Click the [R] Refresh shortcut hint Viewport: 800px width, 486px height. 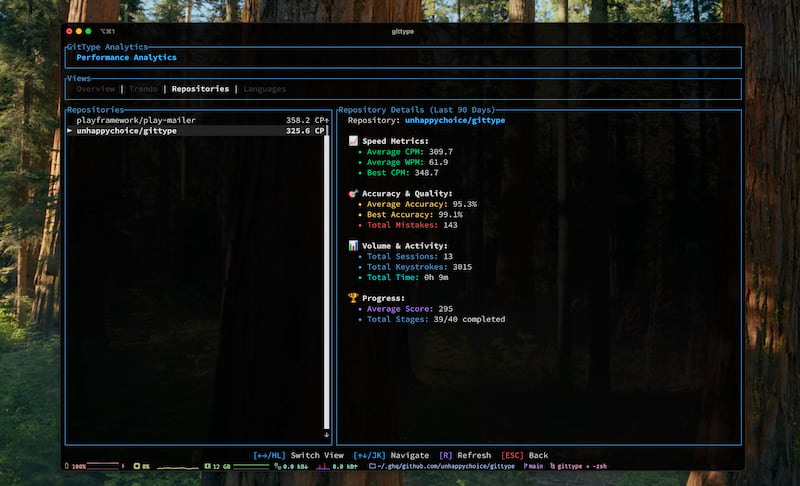465,455
